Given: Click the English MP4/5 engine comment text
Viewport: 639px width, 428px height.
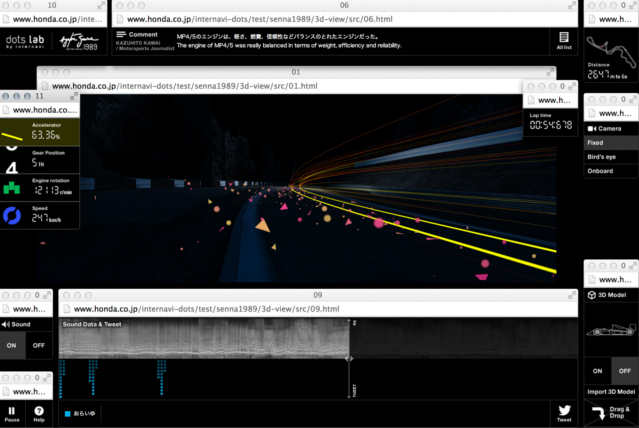Looking at the screenshot, I should [x=289, y=45].
